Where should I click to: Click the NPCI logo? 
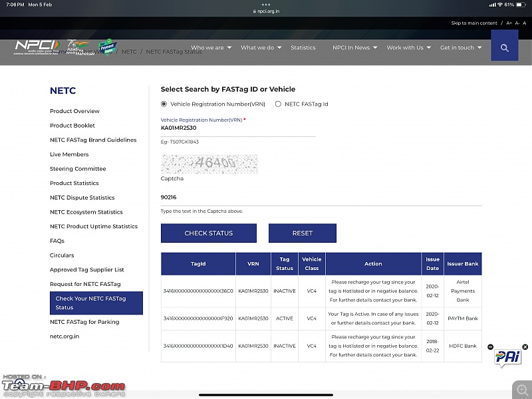coord(37,47)
